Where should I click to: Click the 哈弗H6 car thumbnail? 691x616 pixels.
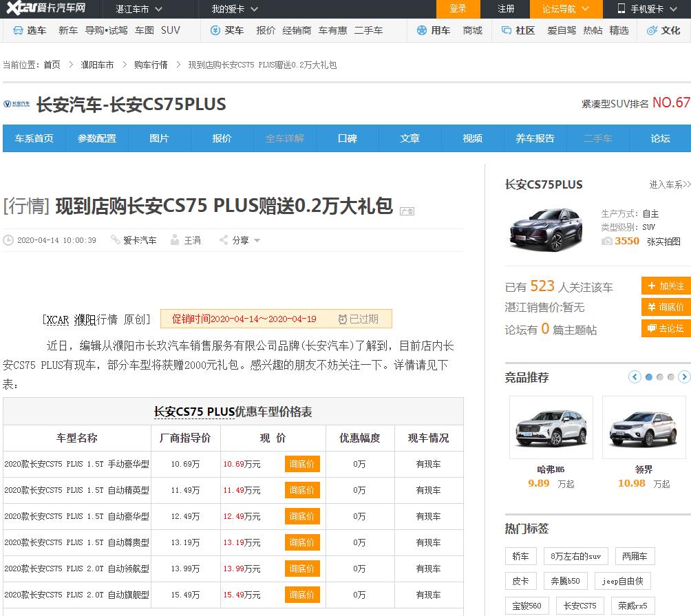(551, 427)
